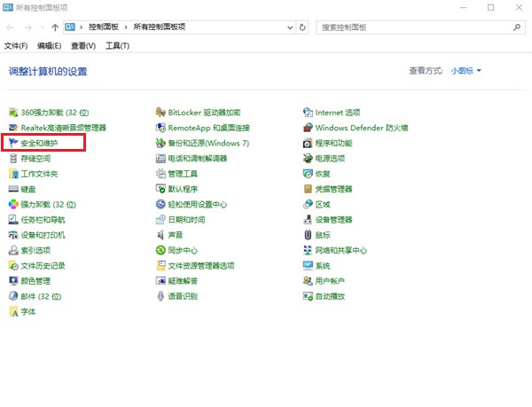The width and height of the screenshot is (532, 407).
Task: Open the 恢复 link
Action: click(x=323, y=174)
